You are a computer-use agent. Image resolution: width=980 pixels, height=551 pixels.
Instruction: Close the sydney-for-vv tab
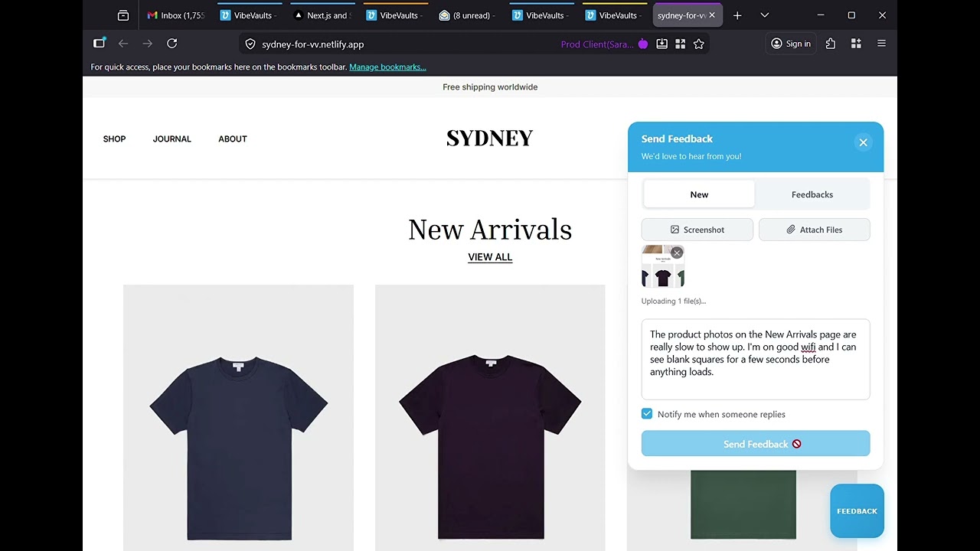[712, 15]
